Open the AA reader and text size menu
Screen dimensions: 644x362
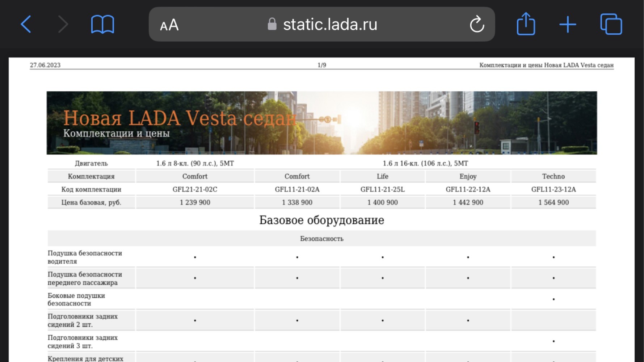coord(169,25)
